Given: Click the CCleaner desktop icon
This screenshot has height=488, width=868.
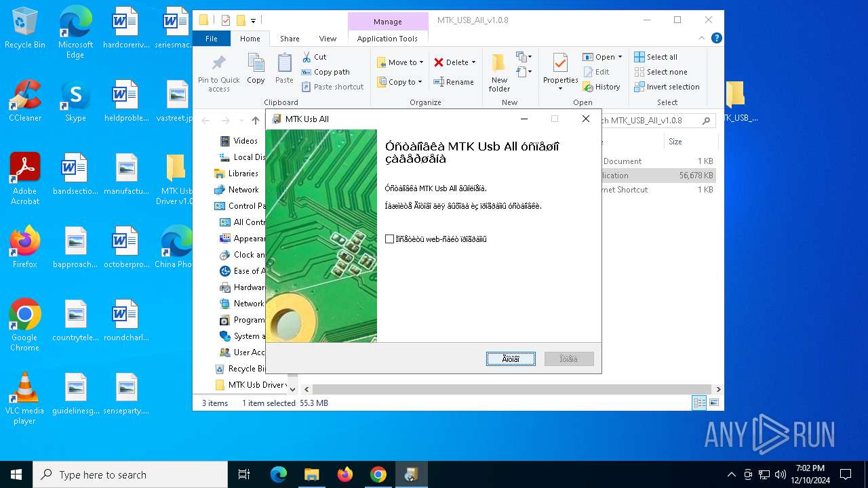Looking at the screenshot, I should pyautogui.click(x=25, y=101).
